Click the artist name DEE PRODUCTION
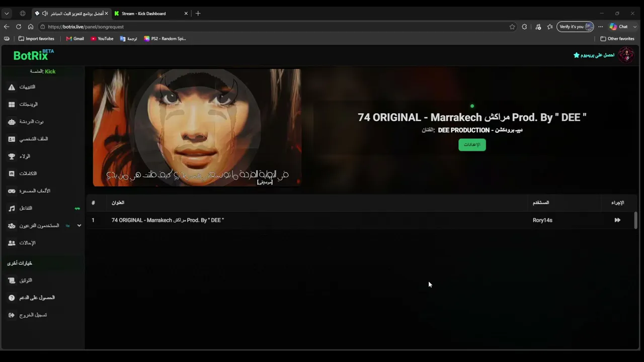The height and width of the screenshot is (362, 644). click(480, 130)
